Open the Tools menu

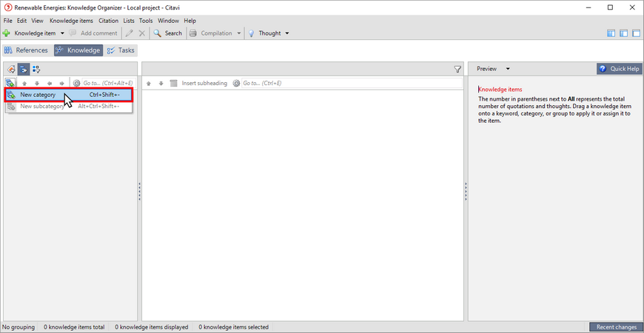146,21
